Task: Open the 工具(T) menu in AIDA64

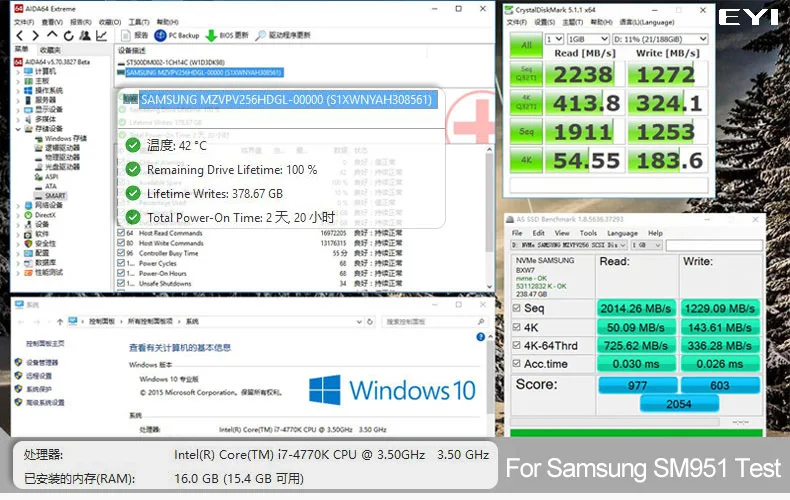Action: click(139, 22)
